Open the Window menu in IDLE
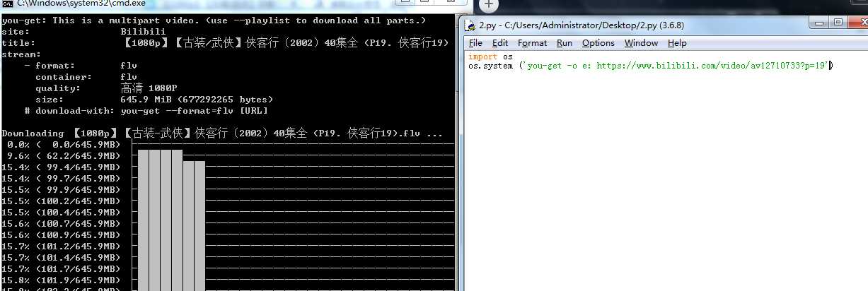 pos(641,43)
